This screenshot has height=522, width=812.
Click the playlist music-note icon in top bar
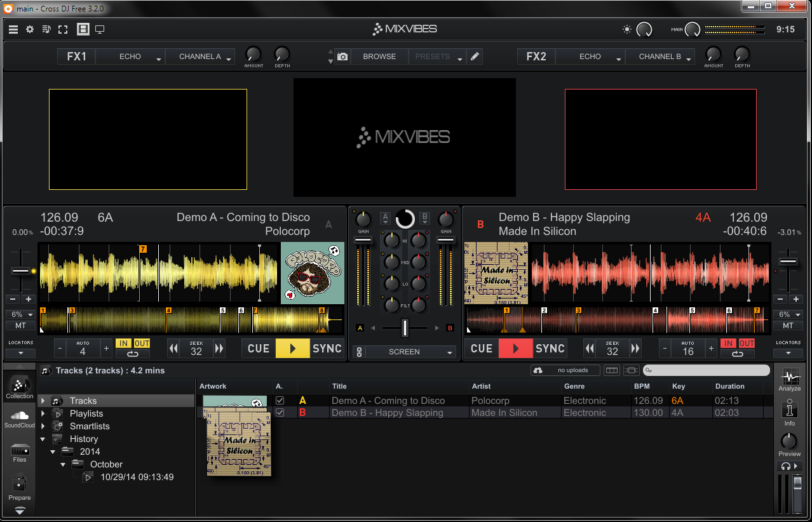pyautogui.click(x=46, y=29)
